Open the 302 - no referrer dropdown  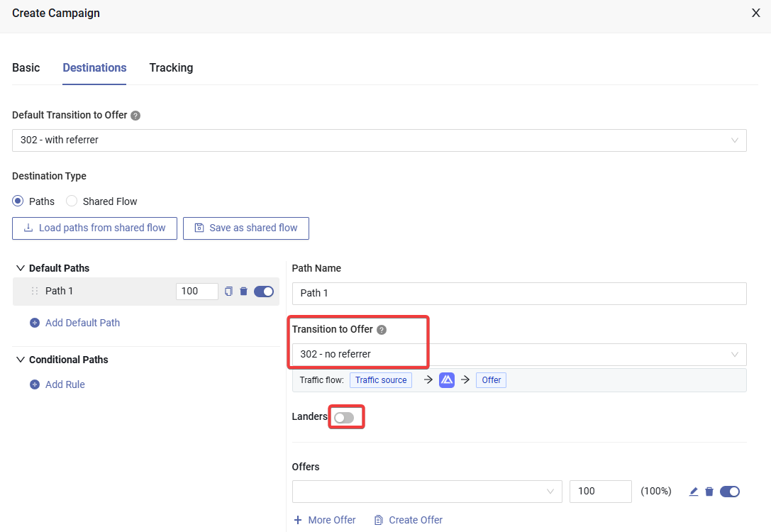(x=518, y=354)
